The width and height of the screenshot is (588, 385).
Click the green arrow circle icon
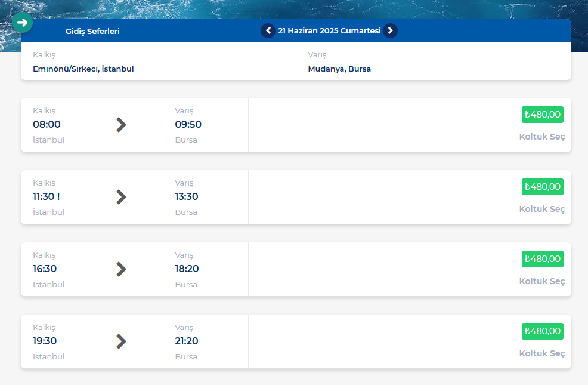(22, 23)
